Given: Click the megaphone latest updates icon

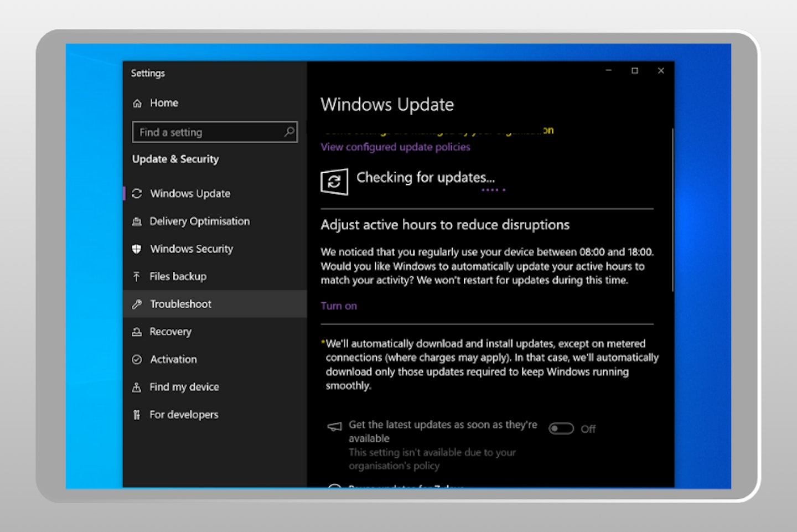Looking at the screenshot, I should point(335,426).
